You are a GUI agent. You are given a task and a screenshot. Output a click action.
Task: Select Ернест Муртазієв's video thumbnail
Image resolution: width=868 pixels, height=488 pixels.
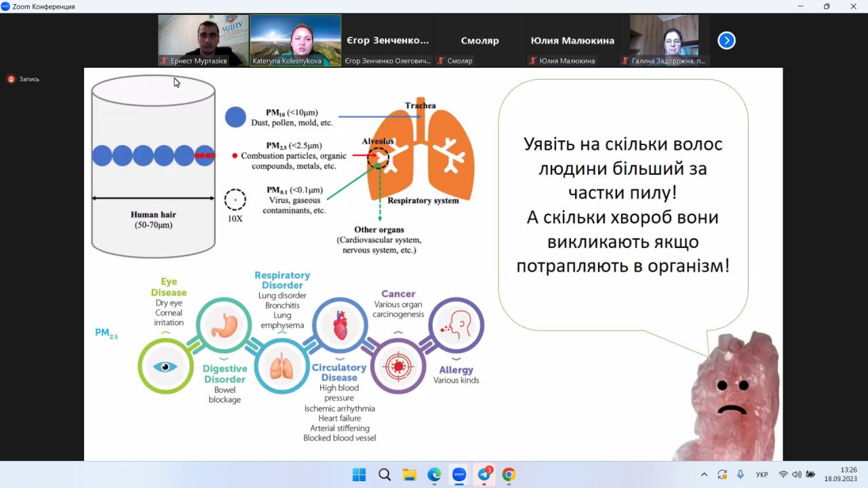[x=203, y=40]
